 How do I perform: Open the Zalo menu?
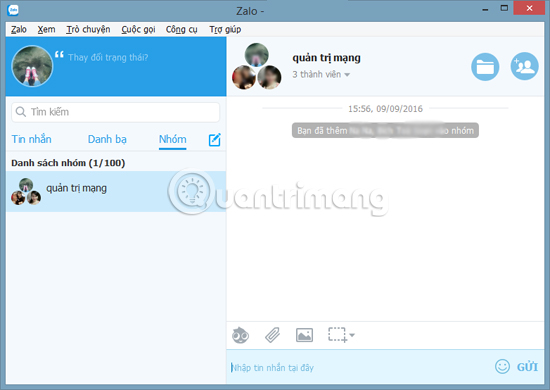(x=19, y=29)
